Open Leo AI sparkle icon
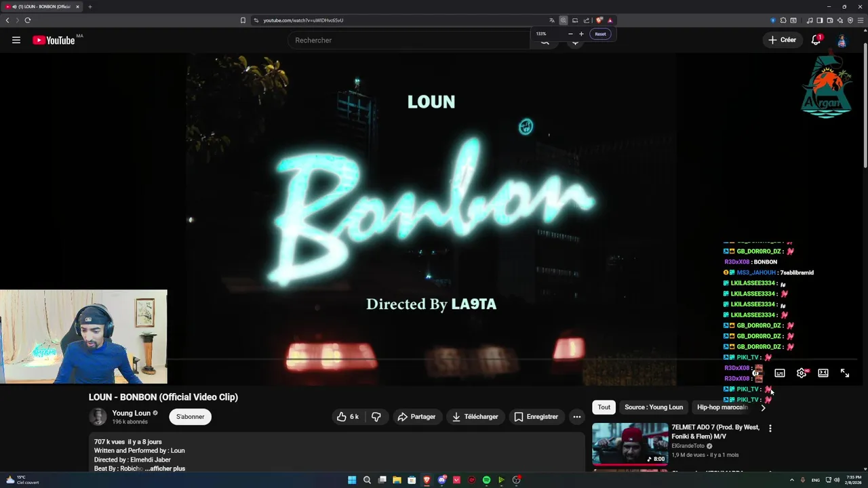This screenshot has width=868, height=488. click(x=840, y=20)
